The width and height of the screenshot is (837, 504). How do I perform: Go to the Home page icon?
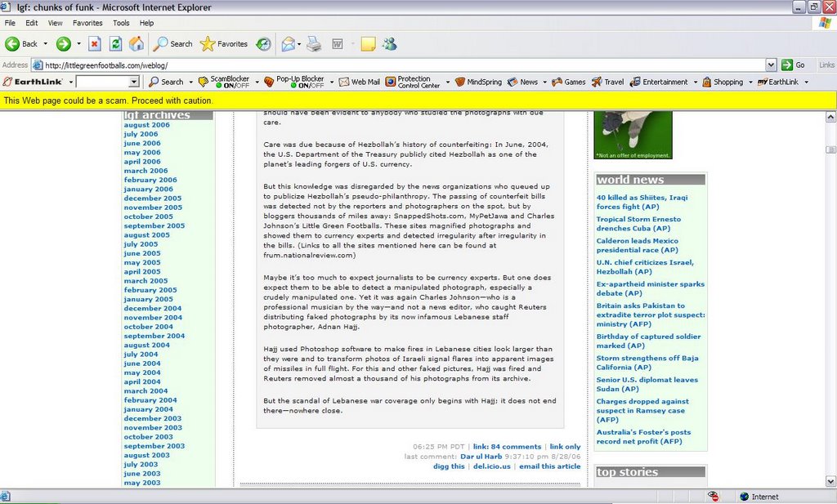point(137,44)
